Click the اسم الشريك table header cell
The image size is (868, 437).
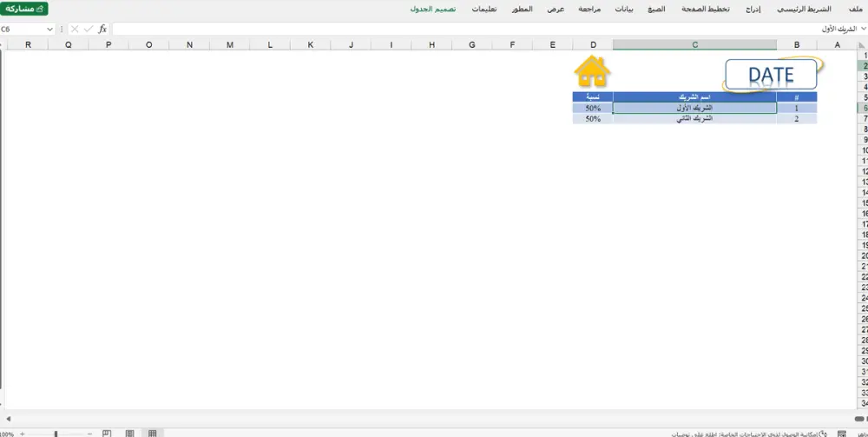[694, 97]
